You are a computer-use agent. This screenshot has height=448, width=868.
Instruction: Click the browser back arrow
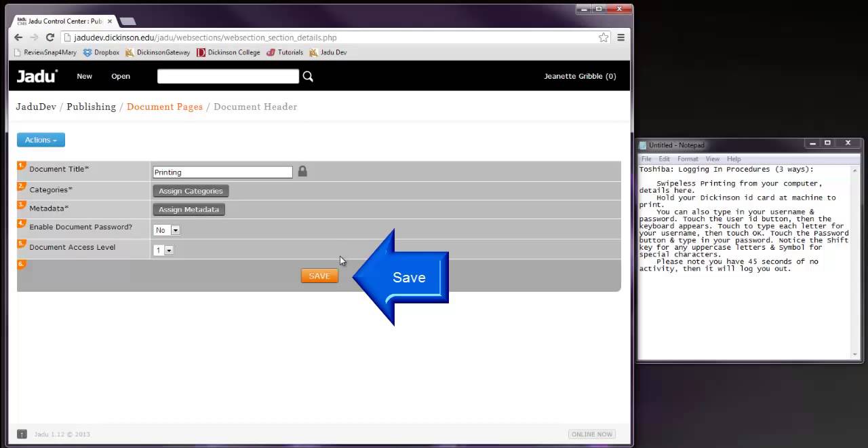pyautogui.click(x=18, y=37)
